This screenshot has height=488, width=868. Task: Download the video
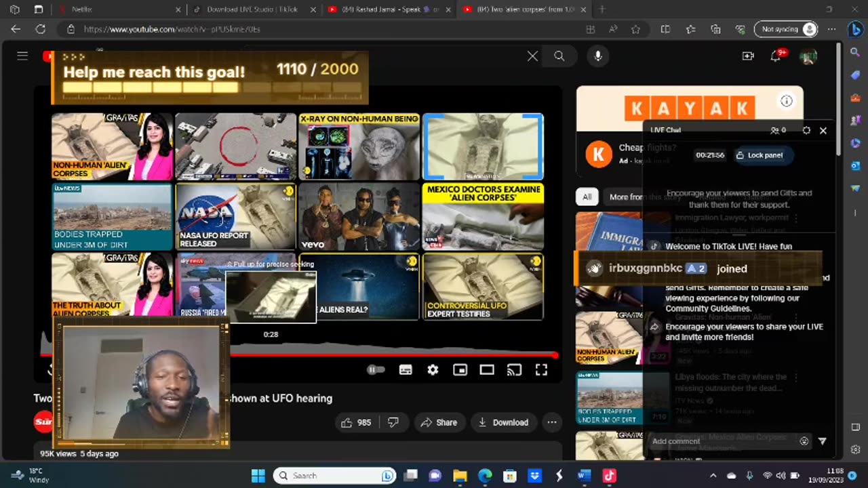pyautogui.click(x=503, y=422)
